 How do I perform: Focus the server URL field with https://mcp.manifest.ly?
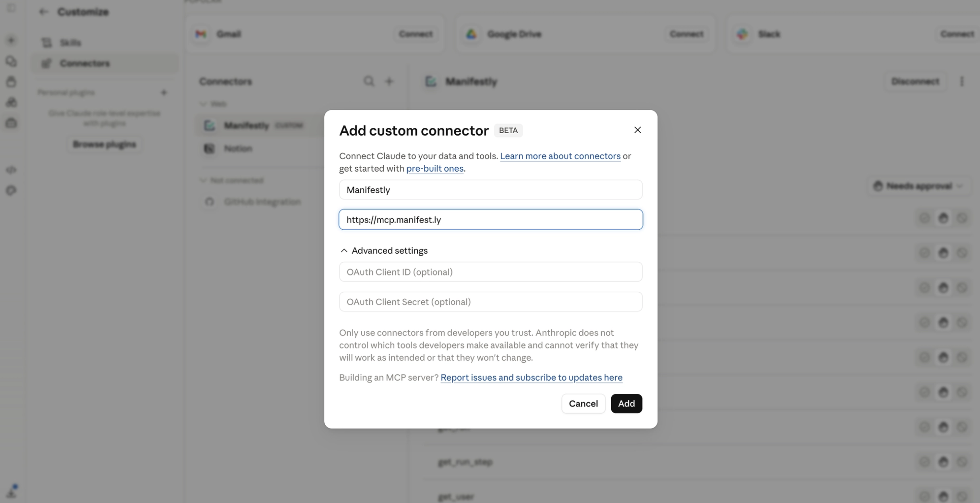click(x=491, y=219)
